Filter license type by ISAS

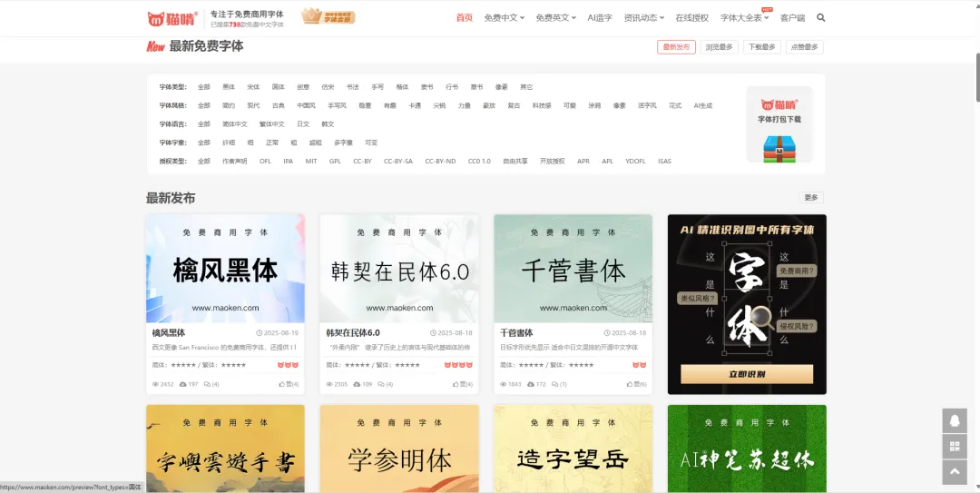click(x=664, y=162)
